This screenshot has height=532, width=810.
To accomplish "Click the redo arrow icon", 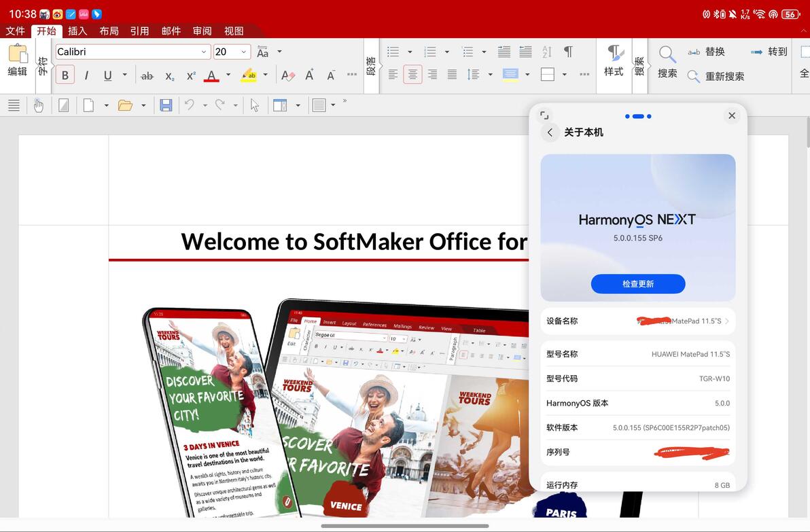I will [x=220, y=105].
